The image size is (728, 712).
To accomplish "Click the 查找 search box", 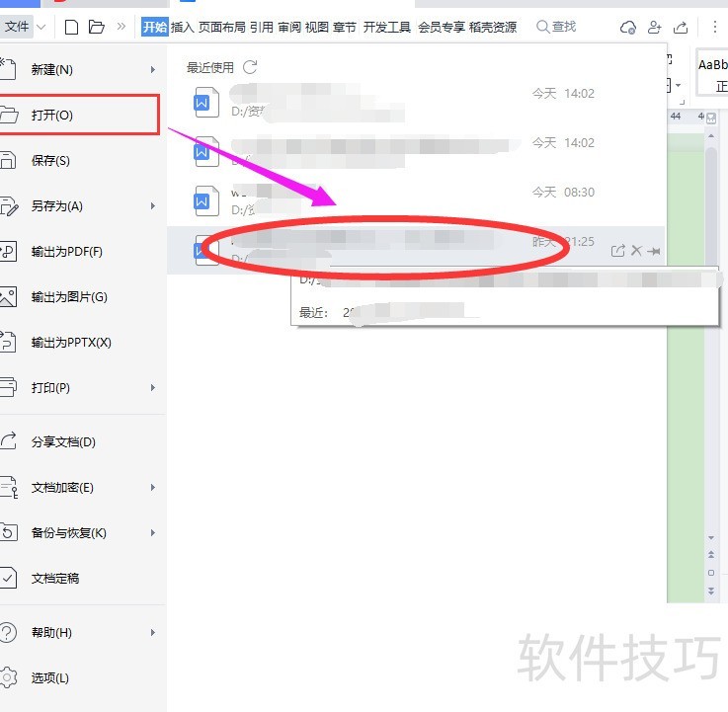I will (x=556, y=27).
